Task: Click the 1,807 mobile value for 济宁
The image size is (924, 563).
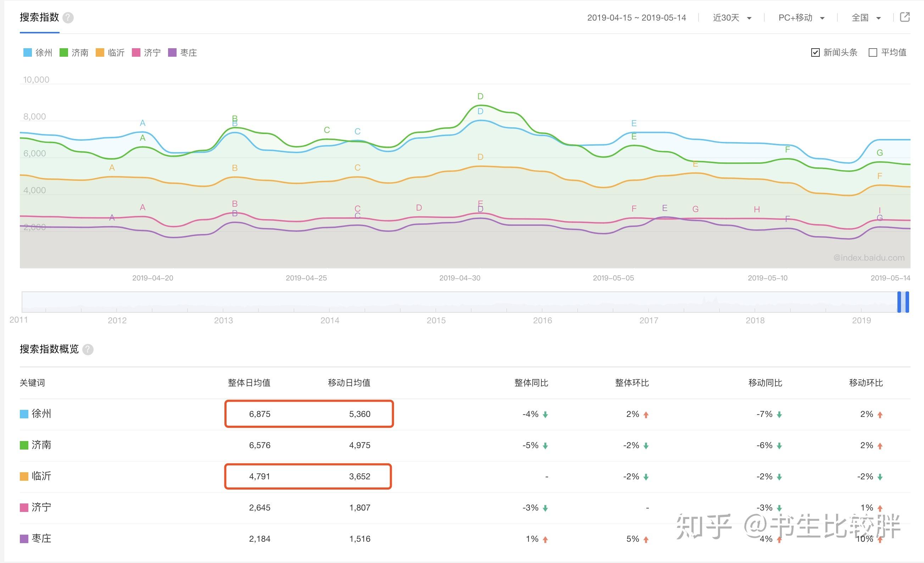Action: 360,507
